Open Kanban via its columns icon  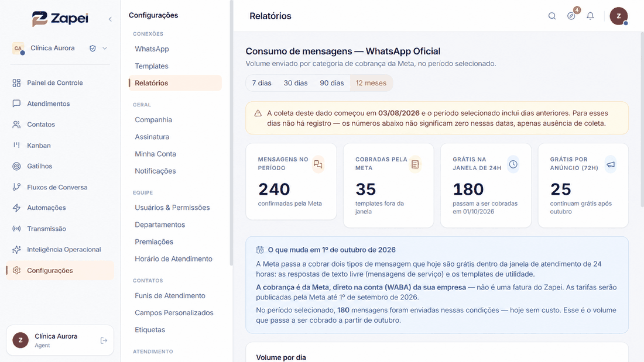point(16,145)
